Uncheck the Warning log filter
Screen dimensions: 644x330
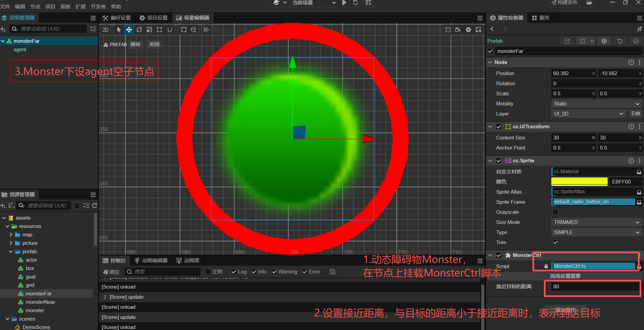tap(274, 272)
